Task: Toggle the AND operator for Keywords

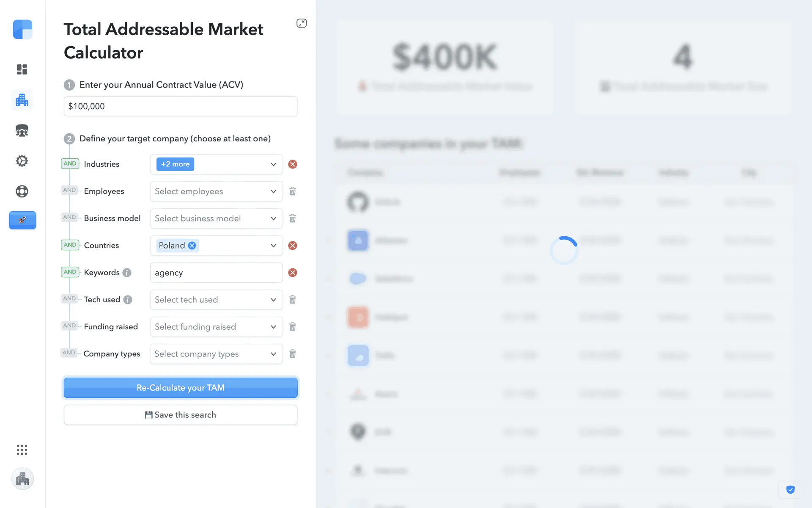Action: 70,272
